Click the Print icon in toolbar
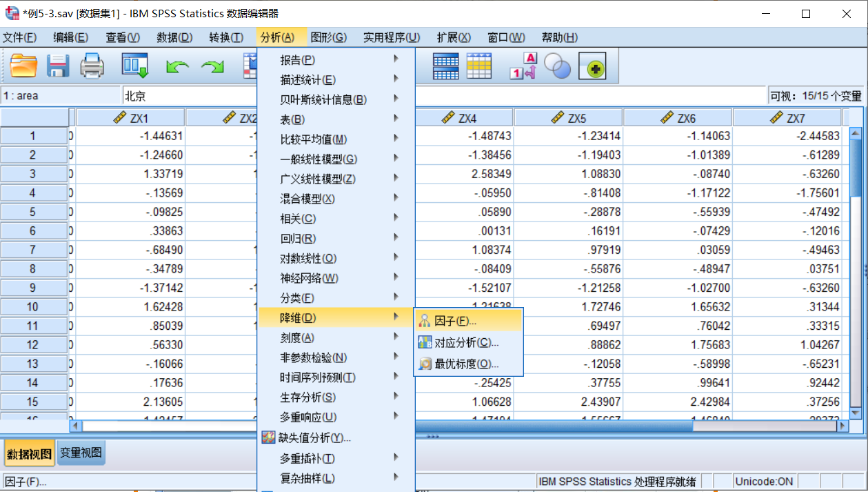 (92, 66)
